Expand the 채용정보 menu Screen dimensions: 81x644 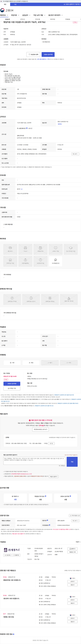coord(4,15)
